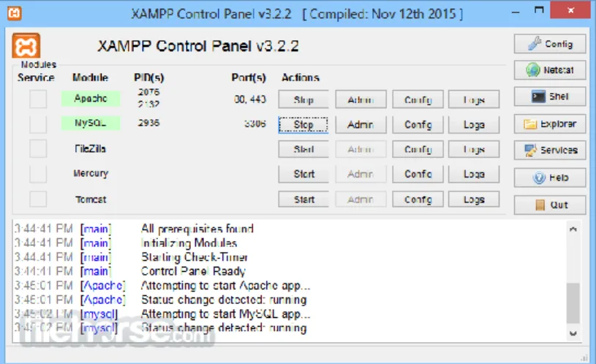
Task: Open MySQL Config menu
Action: click(x=418, y=124)
